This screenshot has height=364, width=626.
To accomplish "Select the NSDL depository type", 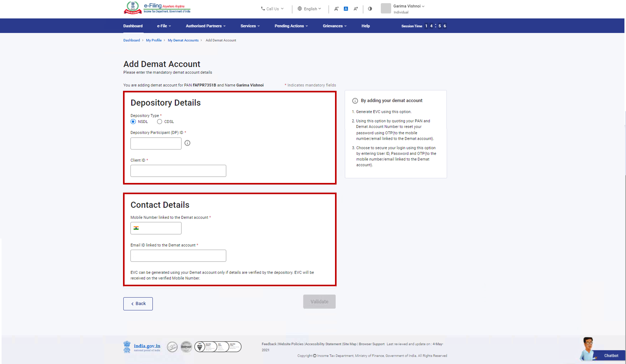I will [133, 121].
